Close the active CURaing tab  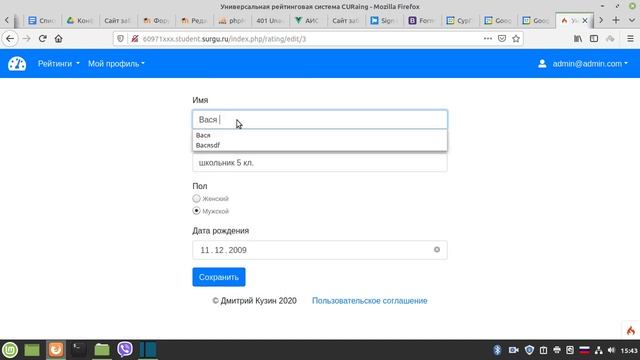(584, 20)
